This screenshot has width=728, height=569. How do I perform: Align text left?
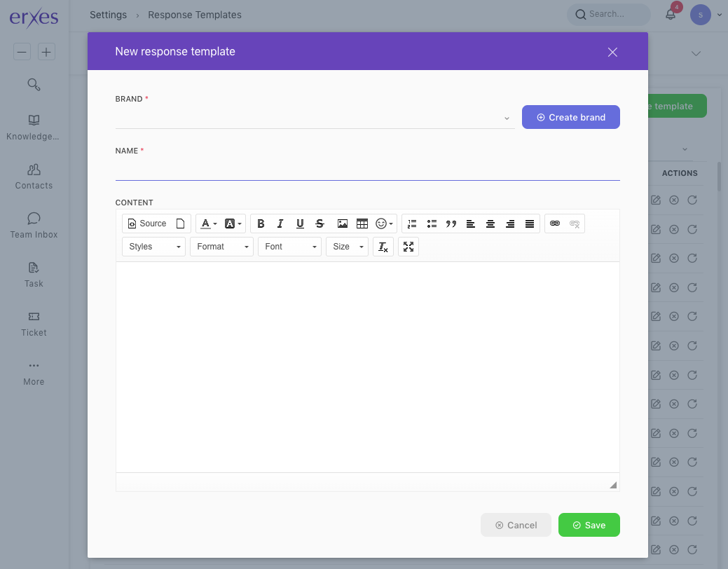[x=471, y=224]
